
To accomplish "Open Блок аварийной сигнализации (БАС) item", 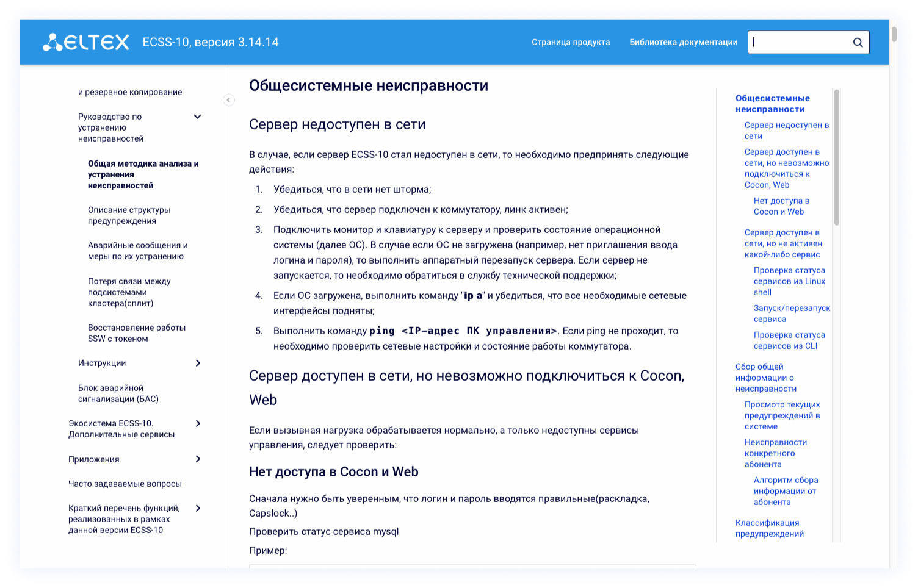I will click(x=118, y=393).
